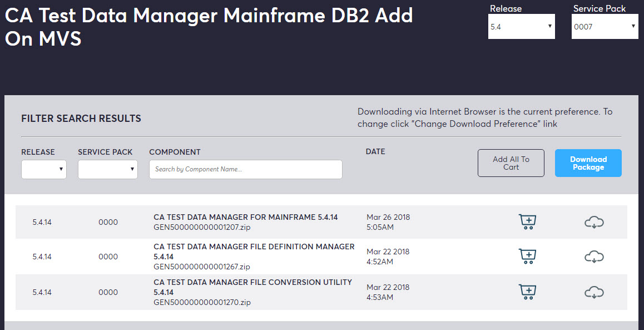
Task: Click the DATE column header
Action: pyautogui.click(x=375, y=151)
